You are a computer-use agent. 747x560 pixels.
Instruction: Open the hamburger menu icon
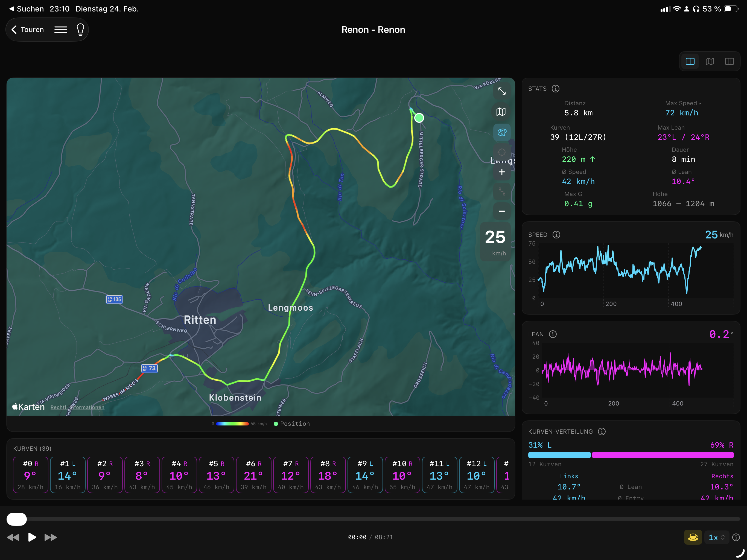61,30
